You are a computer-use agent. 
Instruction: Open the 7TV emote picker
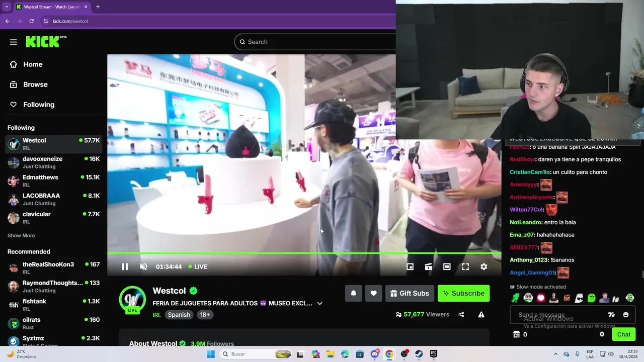pyautogui.click(x=611, y=315)
